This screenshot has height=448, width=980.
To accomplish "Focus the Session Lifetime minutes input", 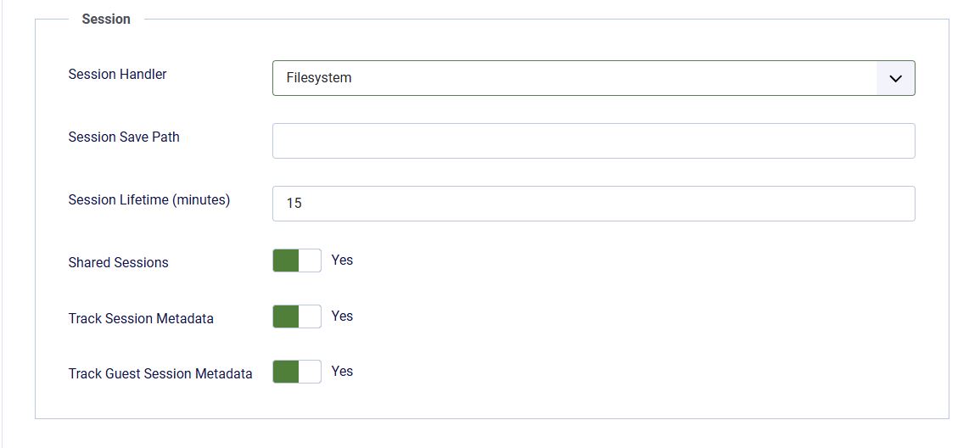I will pyautogui.click(x=594, y=203).
